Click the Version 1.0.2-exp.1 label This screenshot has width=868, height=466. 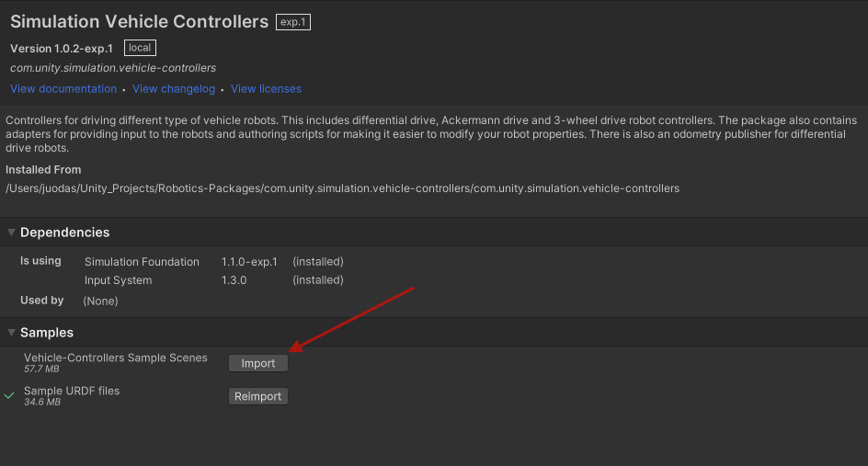tap(62, 49)
